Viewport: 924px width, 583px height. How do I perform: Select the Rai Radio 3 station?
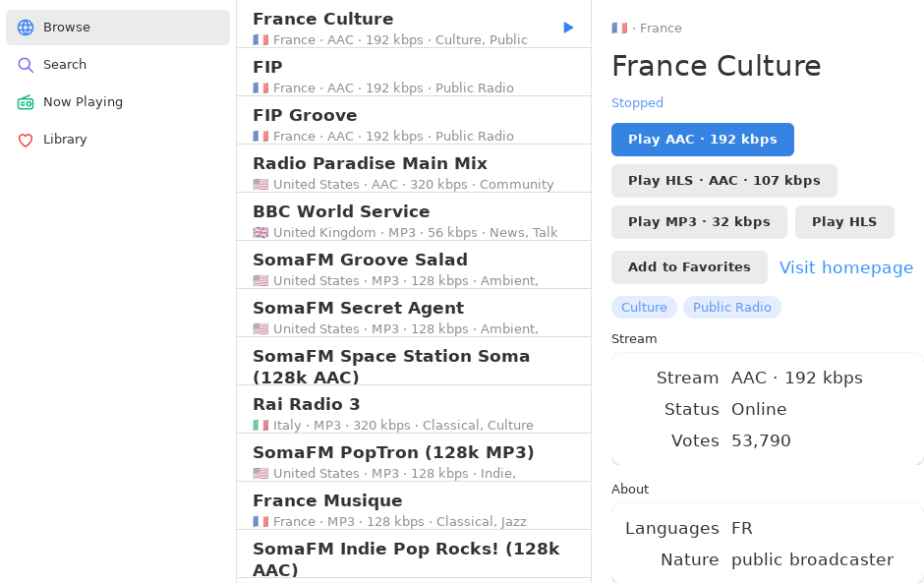tap(414, 410)
